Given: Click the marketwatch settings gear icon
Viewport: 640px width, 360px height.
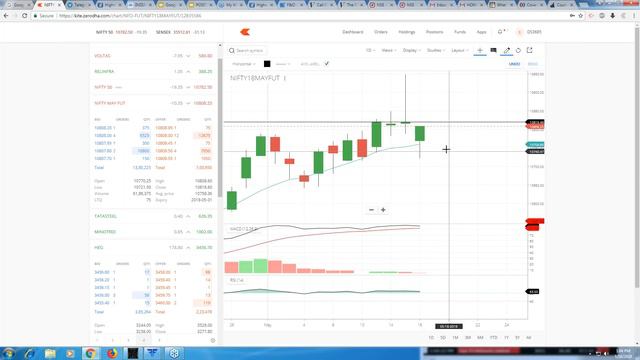Looking at the screenshot, I should pyautogui.click(x=213, y=340).
